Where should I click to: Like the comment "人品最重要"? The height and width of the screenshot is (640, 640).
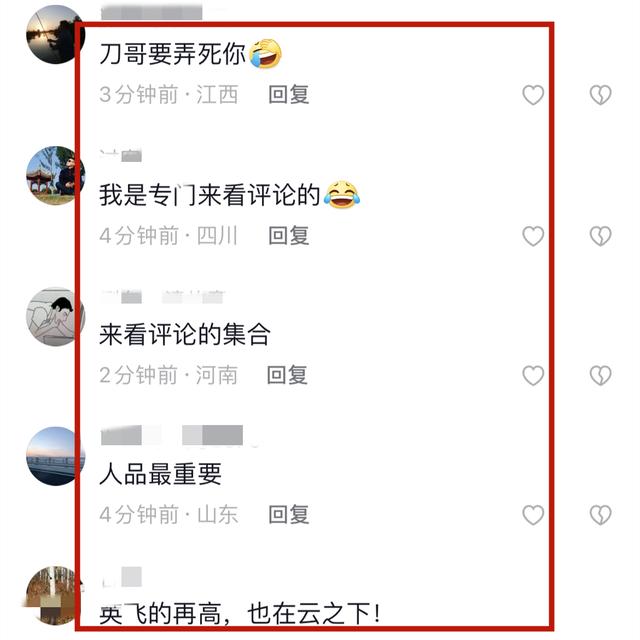click(533, 515)
